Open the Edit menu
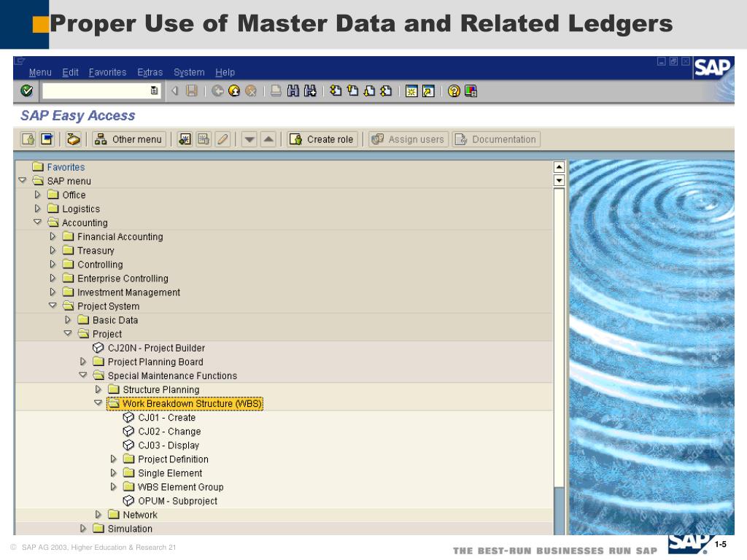The height and width of the screenshot is (560, 747). pos(70,72)
